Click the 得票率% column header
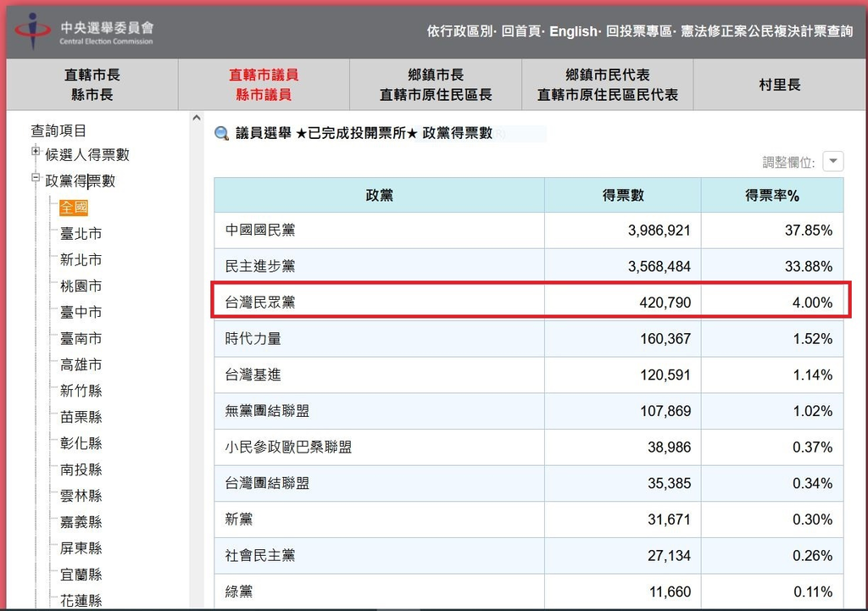This screenshot has width=868, height=611. point(772,195)
